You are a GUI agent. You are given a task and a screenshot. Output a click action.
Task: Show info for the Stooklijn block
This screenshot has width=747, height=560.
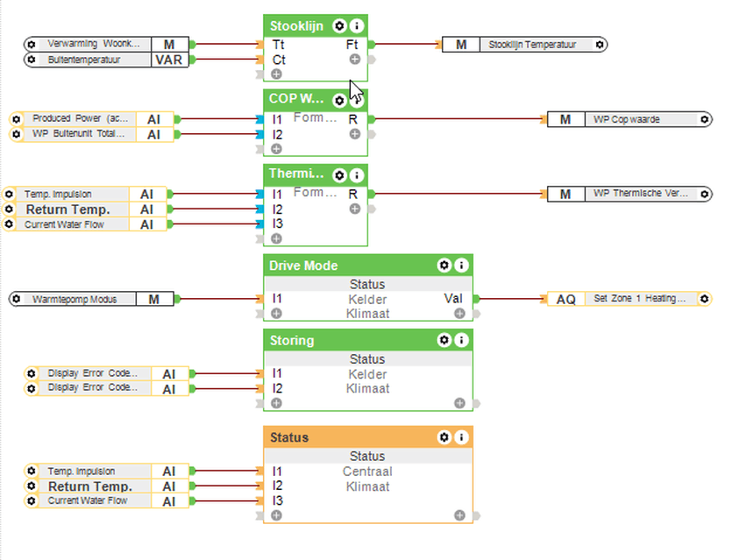[356, 25]
